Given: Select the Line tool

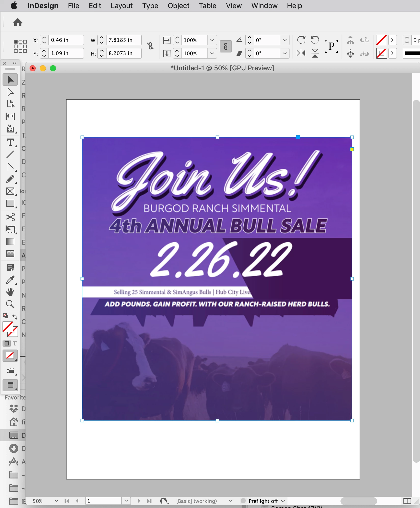Looking at the screenshot, I should [x=10, y=154].
